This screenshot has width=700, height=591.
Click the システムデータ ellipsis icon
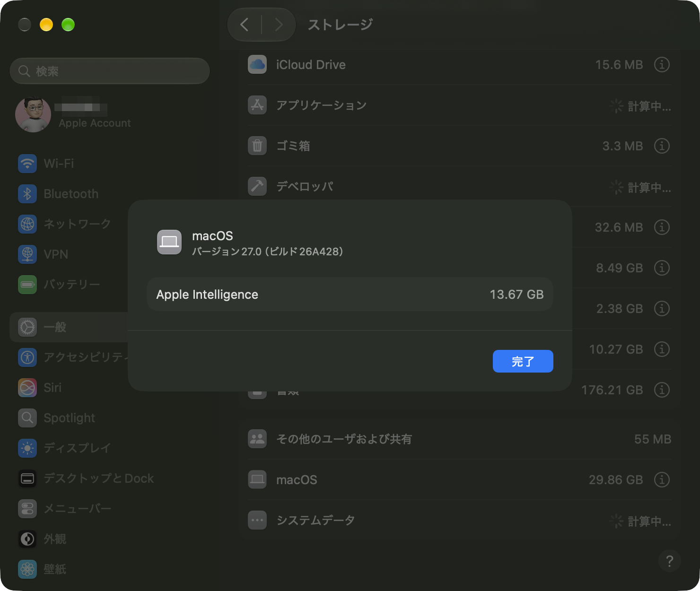[x=257, y=520]
